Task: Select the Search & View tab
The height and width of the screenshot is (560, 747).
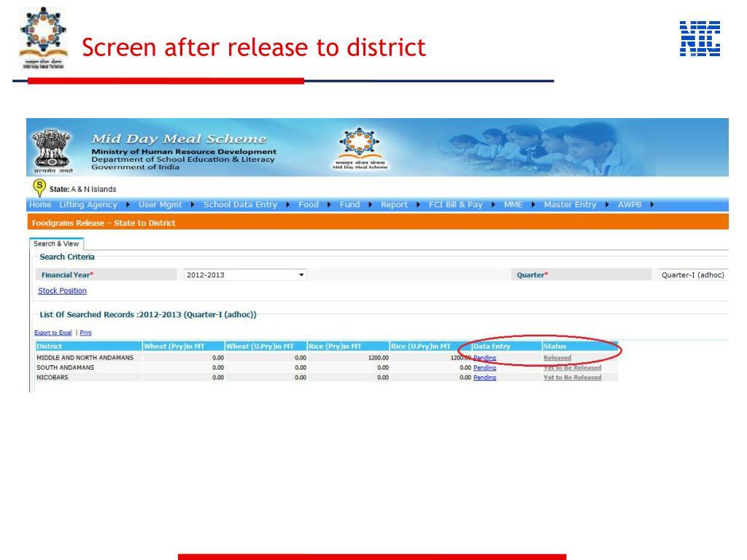Action: pos(56,244)
